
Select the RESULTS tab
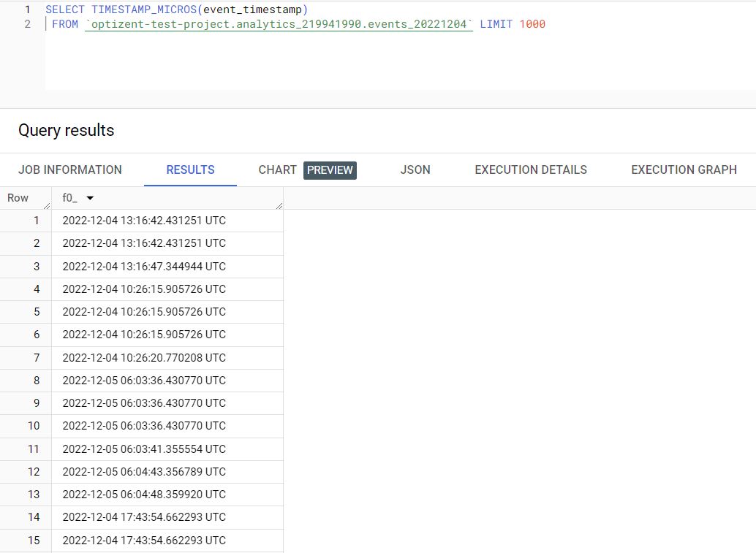[189, 169]
